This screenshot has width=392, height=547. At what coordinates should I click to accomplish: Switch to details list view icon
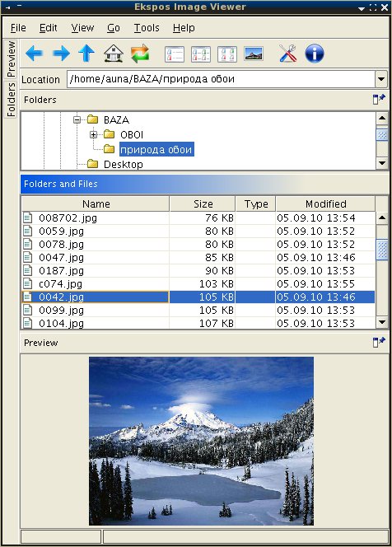pos(175,54)
